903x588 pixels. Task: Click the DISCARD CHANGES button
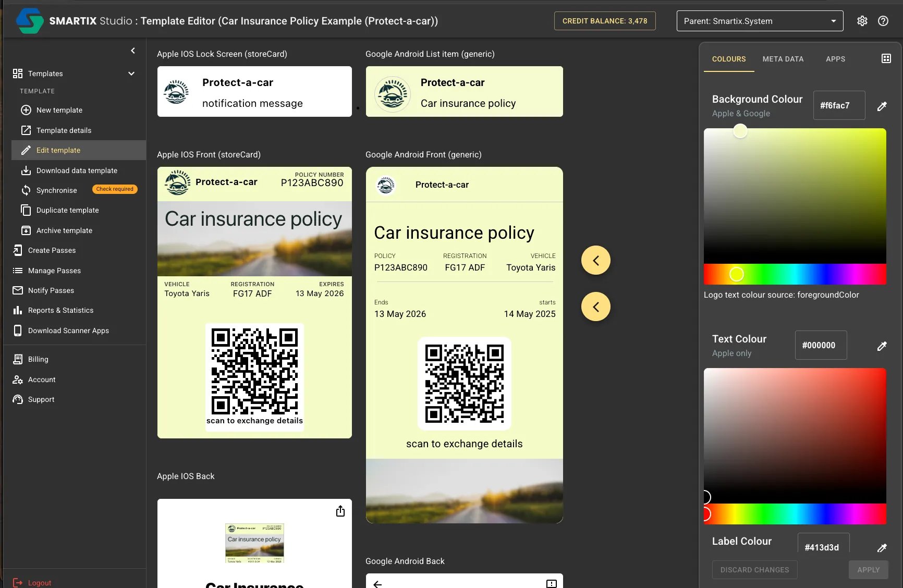pyautogui.click(x=754, y=570)
